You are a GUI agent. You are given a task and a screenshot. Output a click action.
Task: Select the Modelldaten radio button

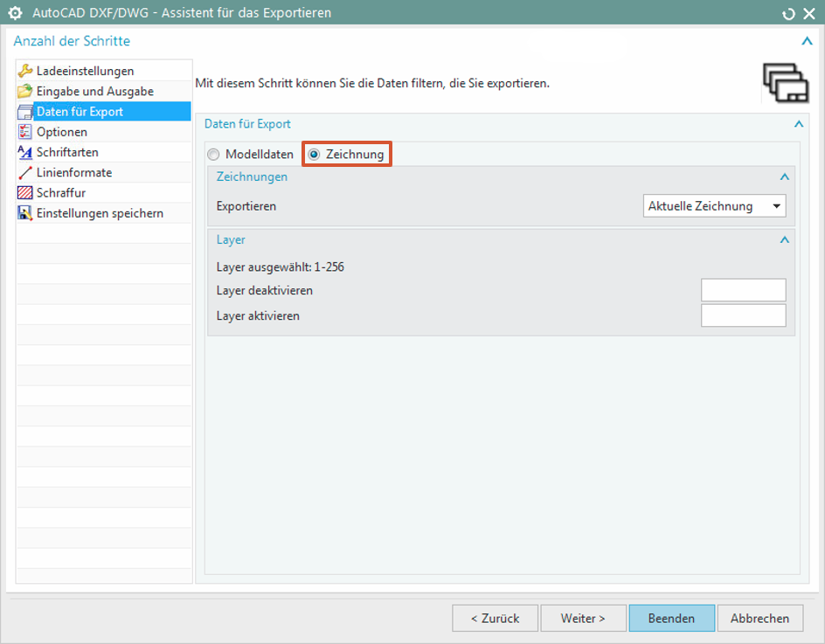pyautogui.click(x=214, y=155)
